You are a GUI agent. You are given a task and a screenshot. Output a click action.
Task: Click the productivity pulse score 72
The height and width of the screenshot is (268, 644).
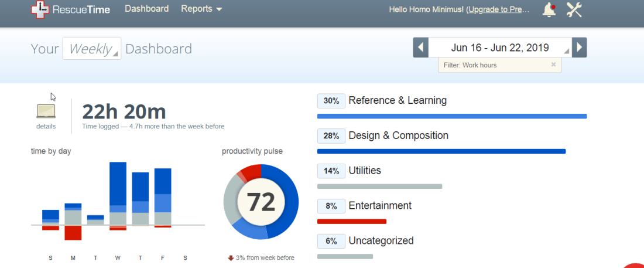(261, 202)
